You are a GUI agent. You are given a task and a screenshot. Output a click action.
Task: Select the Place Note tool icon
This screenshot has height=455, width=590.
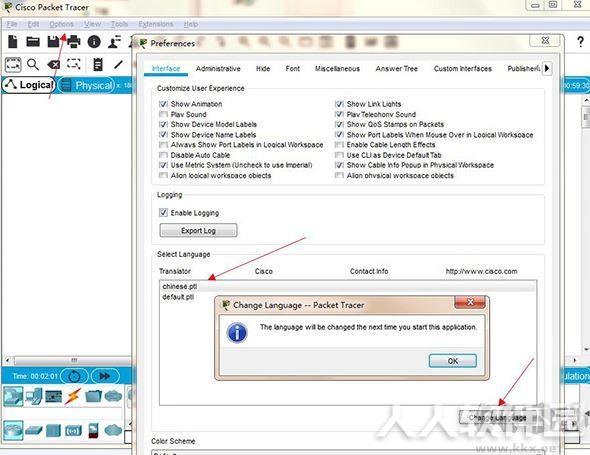[98, 65]
